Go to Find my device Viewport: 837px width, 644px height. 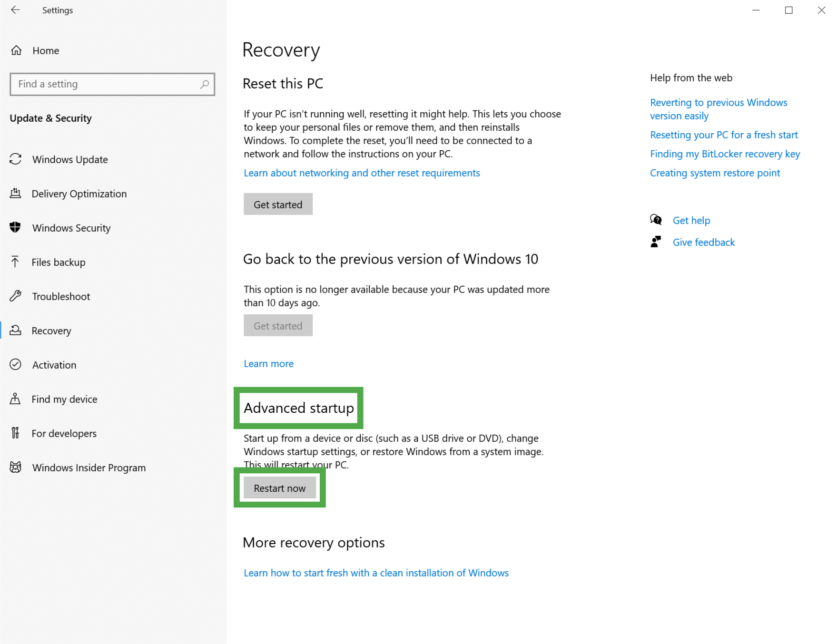coord(64,399)
